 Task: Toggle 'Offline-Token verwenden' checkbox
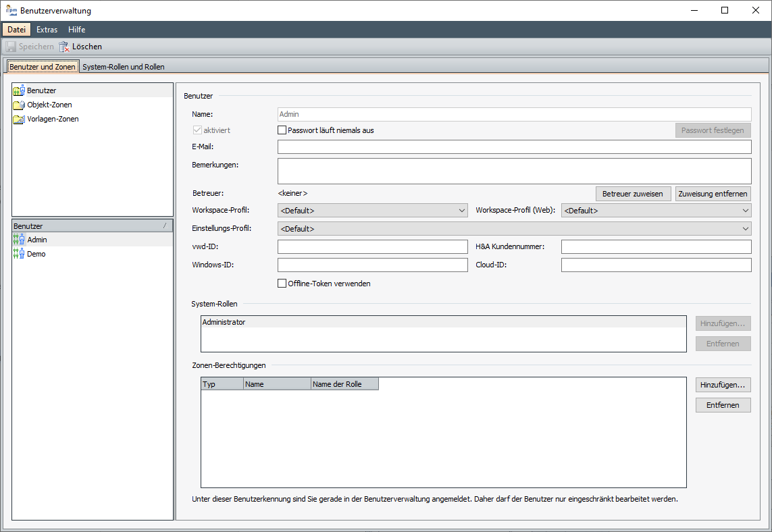pyautogui.click(x=282, y=284)
